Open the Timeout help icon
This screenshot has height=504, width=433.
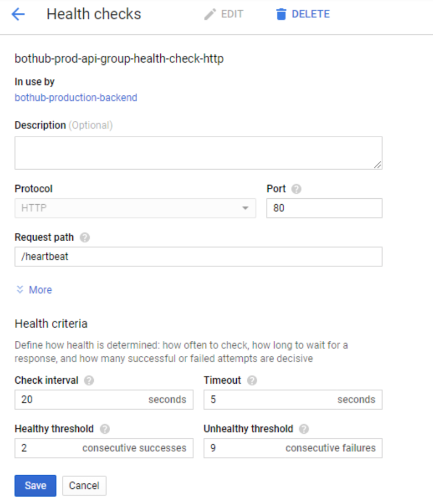[252, 380]
